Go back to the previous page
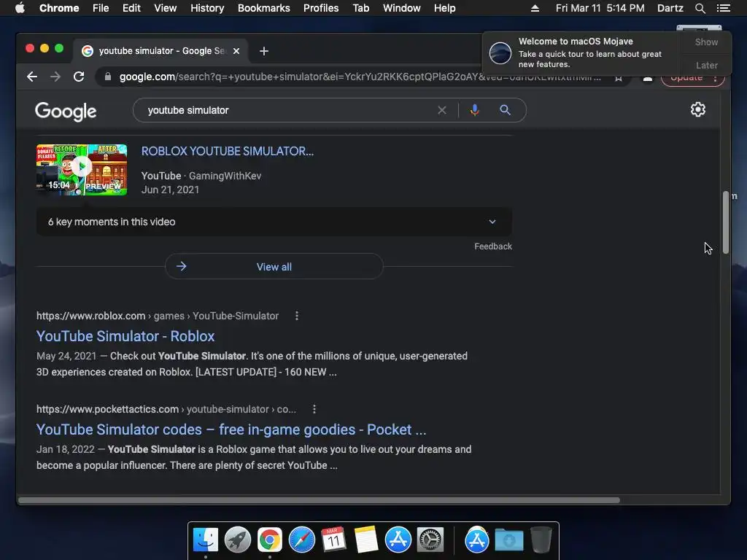This screenshot has width=747, height=560. click(x=32, y=77)
